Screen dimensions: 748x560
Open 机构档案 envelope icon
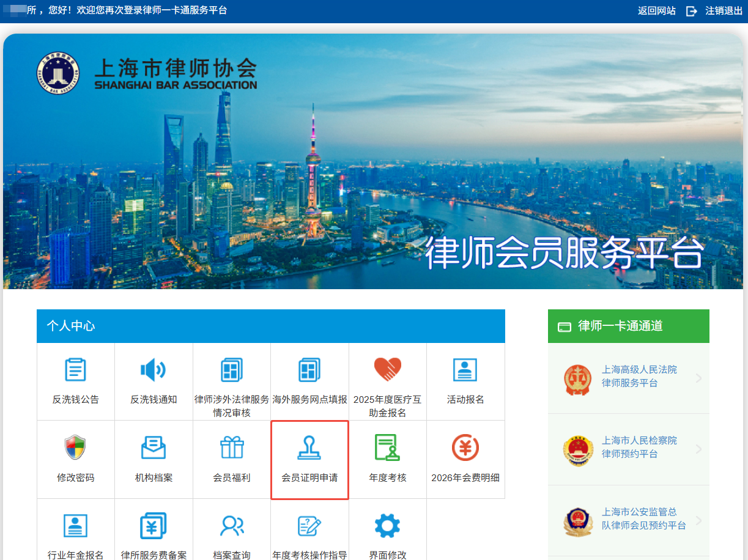click(154, 448)
